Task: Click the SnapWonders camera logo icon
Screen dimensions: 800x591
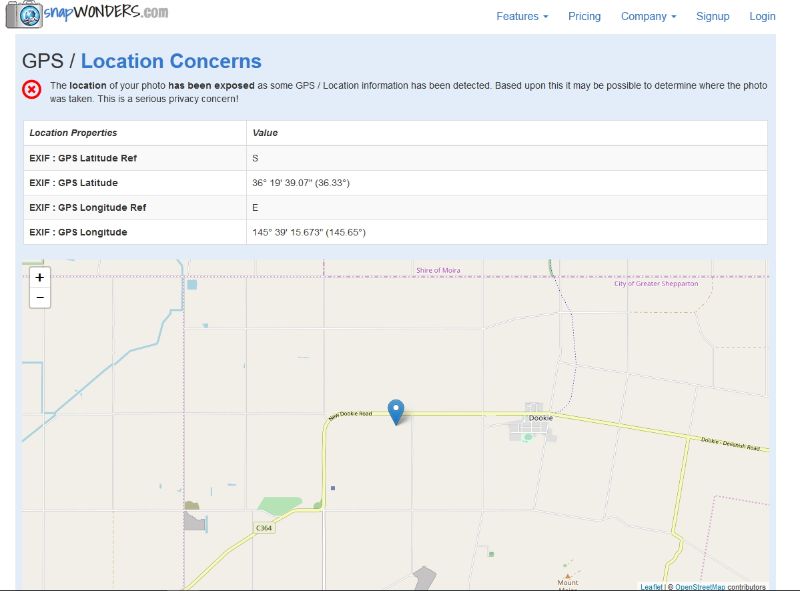Action: pos(24,14)
